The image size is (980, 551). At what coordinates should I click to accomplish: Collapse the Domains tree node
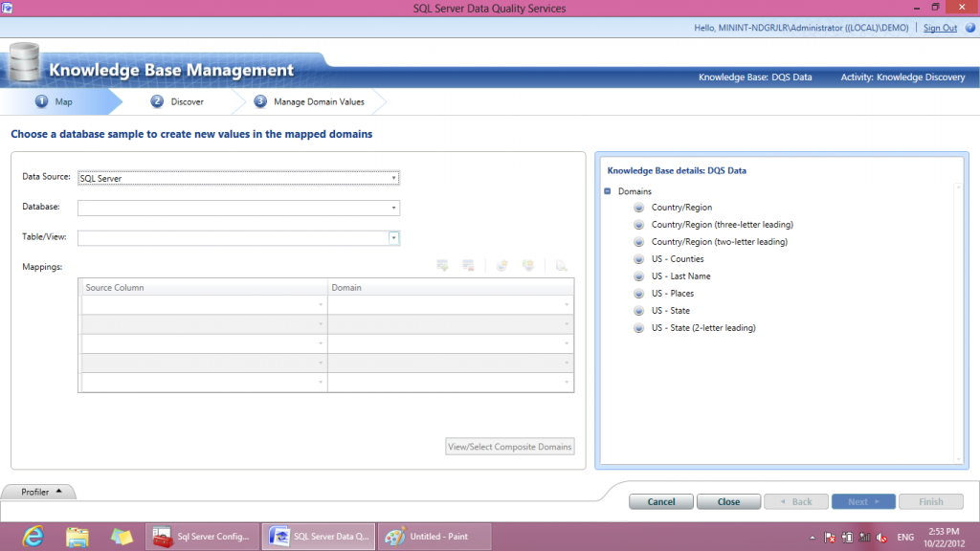pos(608,191)
